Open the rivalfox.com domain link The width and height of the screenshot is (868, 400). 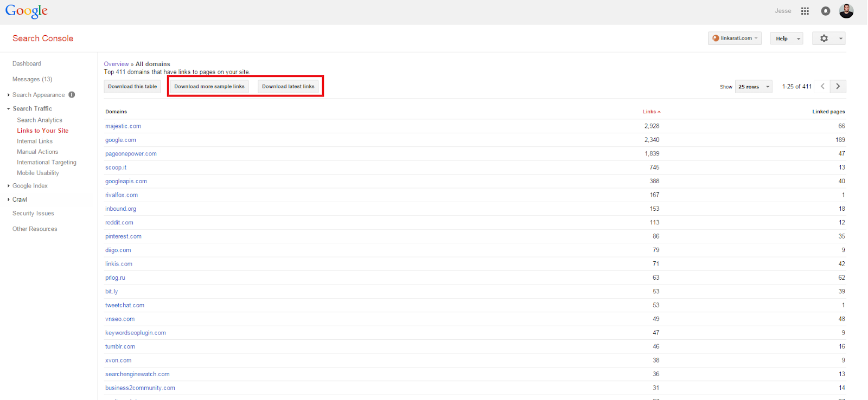click(122, 195)
